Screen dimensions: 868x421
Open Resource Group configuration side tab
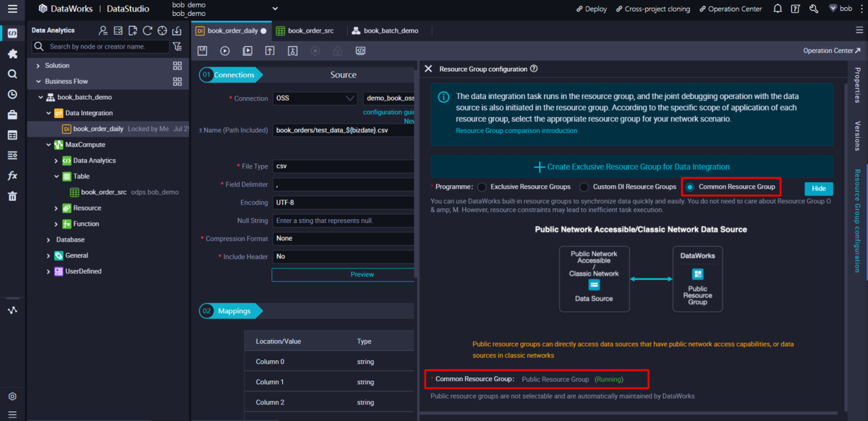[858, 220]
